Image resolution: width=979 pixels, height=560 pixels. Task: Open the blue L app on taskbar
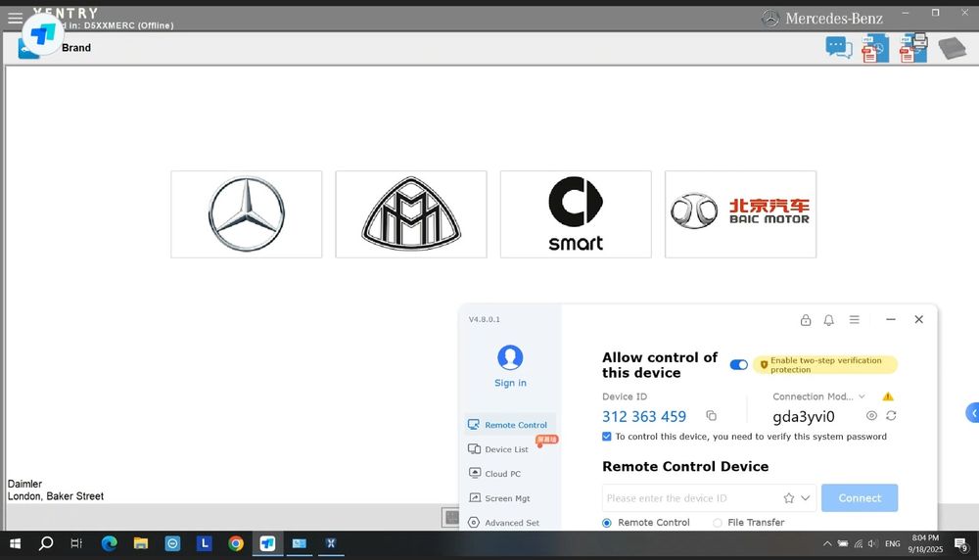[x=205, y=543]
